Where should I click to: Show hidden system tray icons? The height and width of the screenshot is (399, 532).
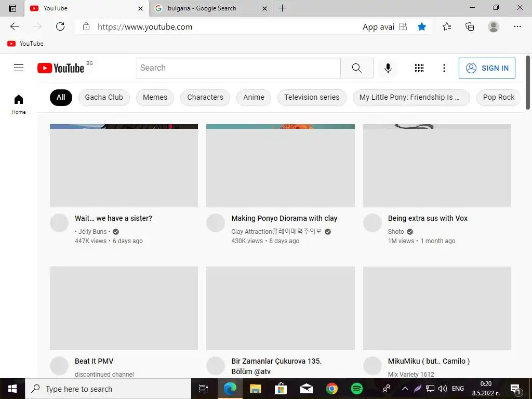point(405,389)
